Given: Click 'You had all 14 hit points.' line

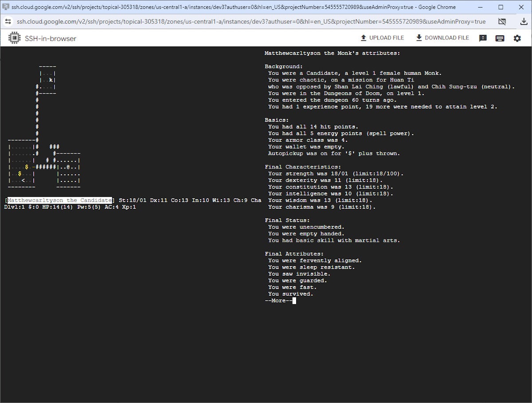Looking at the screenshot, I should pyautogui.click(x=313, y=127).
